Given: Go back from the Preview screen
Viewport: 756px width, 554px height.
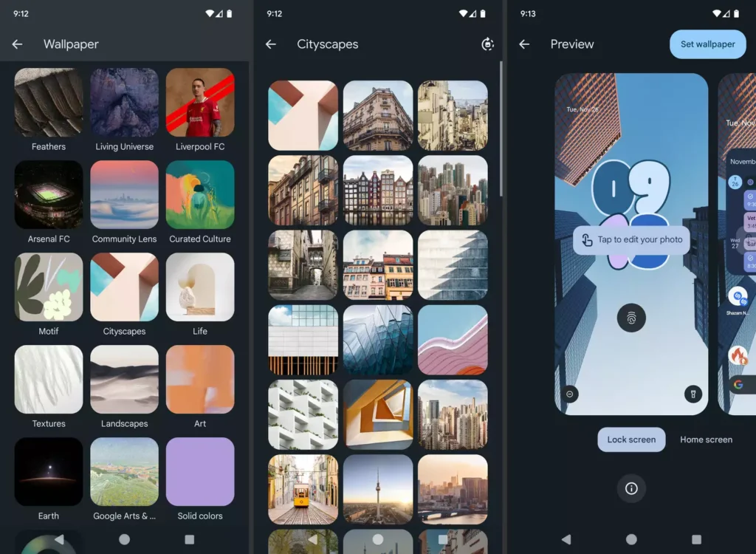Looking at the screenshot, I should pos(524,44).
